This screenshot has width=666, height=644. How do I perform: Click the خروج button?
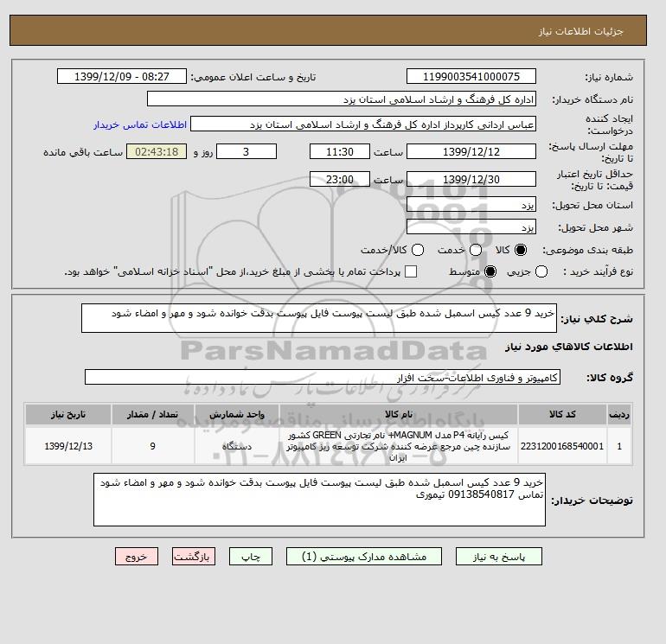click(x=137, y=557)
